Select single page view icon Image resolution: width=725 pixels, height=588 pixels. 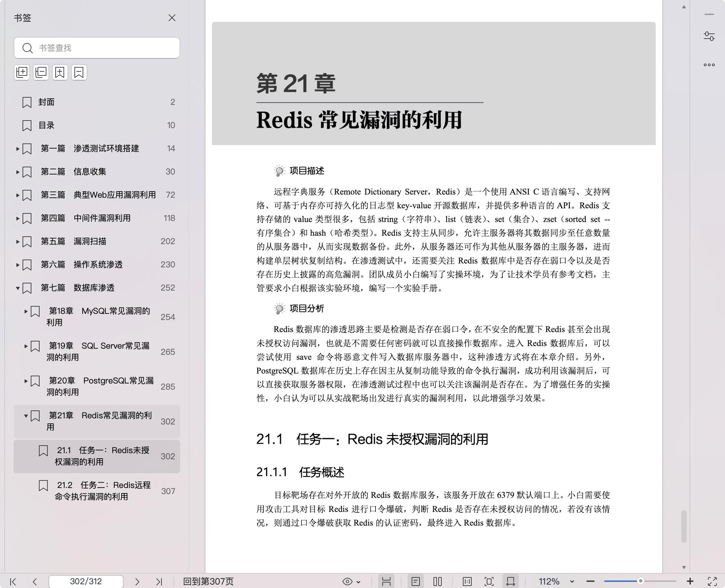[415, 582]
